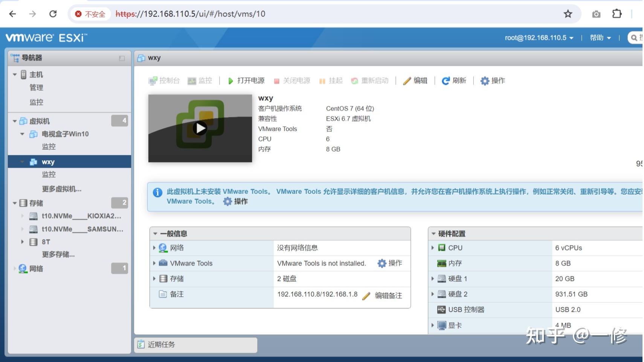Click 编辑 to edit VM settings

pyautogui.click(x=415, y=81)
